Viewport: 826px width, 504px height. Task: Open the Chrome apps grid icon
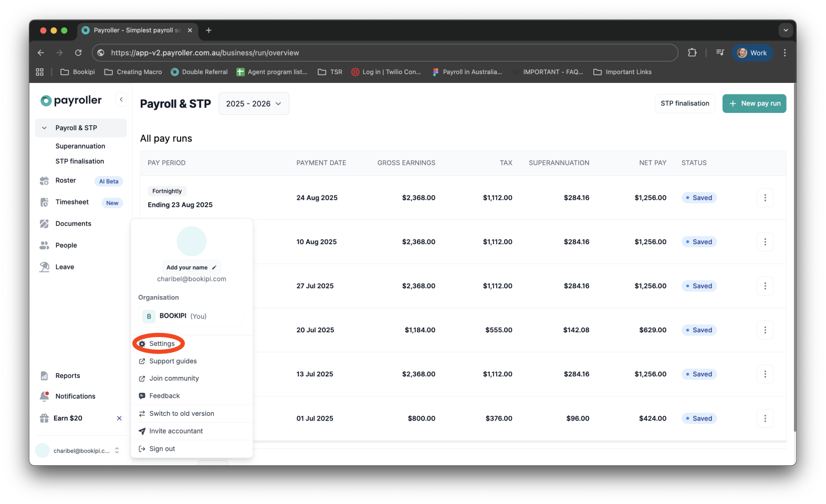click(x=39, y=72)
